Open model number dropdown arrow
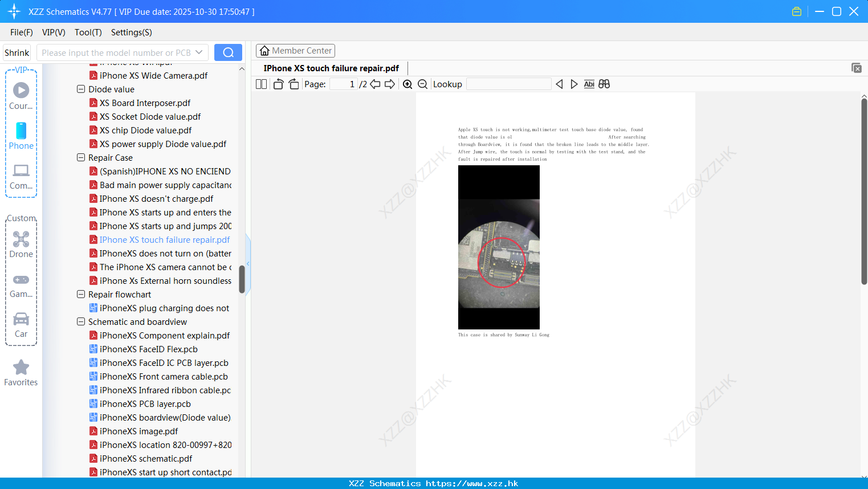868x489 pixels. pyautogui.click(x=199, y=52)
